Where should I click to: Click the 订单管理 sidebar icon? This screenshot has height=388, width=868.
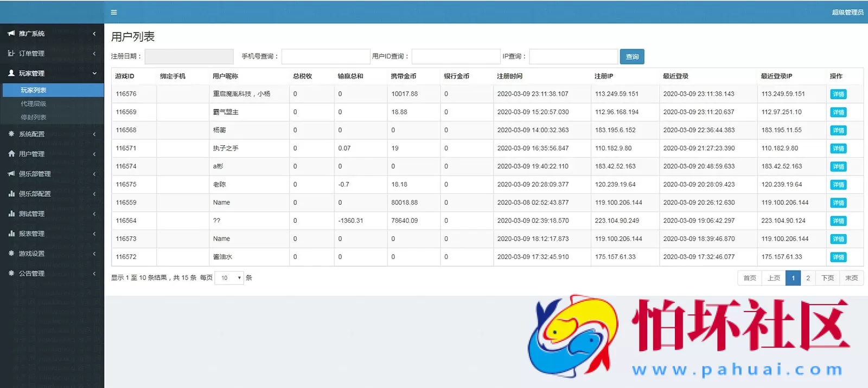click(11, 54)
